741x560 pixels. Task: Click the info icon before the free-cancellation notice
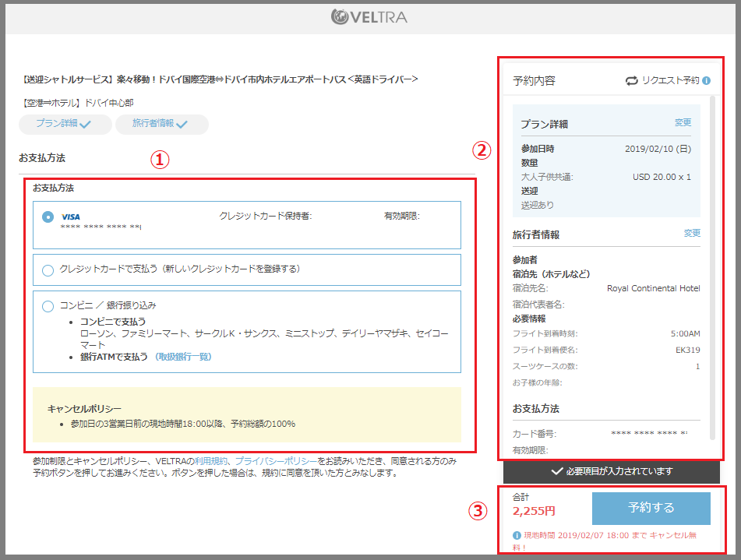[517, 535]
